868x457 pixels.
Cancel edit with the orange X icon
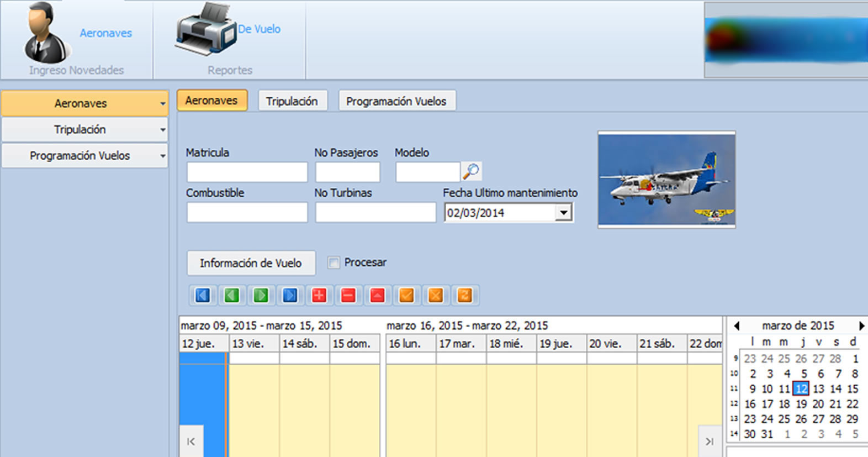pyautogui.click(x=436, y=296)
